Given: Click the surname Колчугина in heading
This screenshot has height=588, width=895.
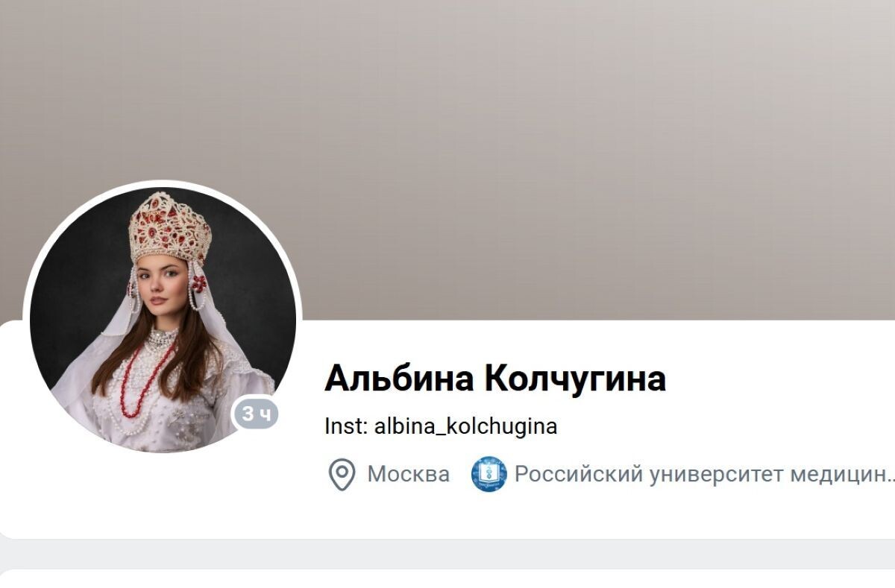Looking at the screenshot, I should (x=575, y=378).
